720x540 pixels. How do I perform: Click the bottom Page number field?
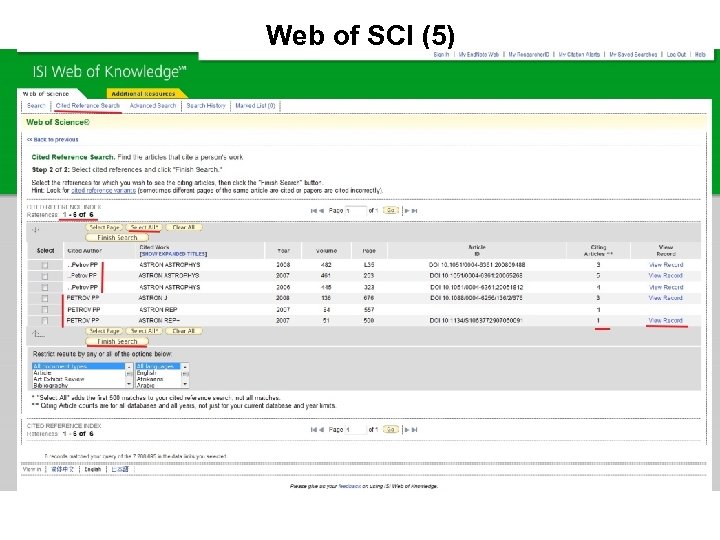click(356, 430)
